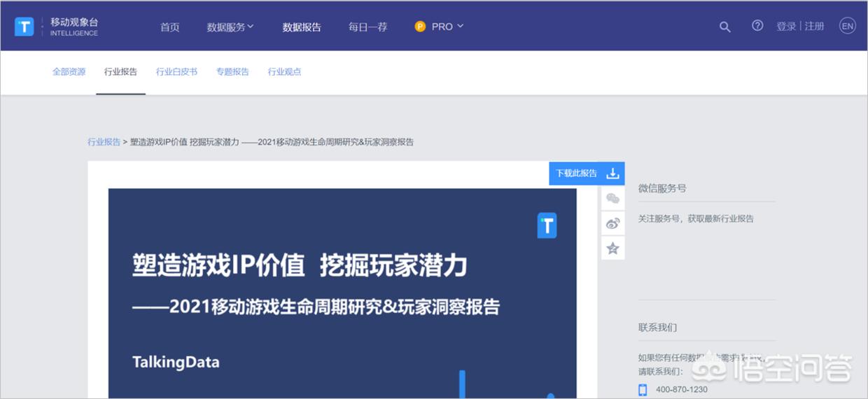Share report via Weibo icon
The width and height of the screenshot is (868, 399).
[x=612, y=223]
